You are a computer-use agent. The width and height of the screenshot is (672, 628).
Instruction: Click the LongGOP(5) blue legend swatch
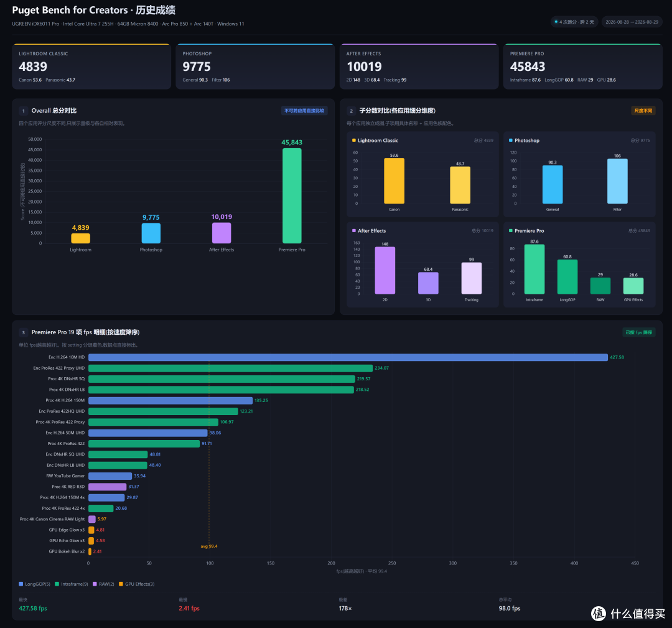tap(21, 584)
